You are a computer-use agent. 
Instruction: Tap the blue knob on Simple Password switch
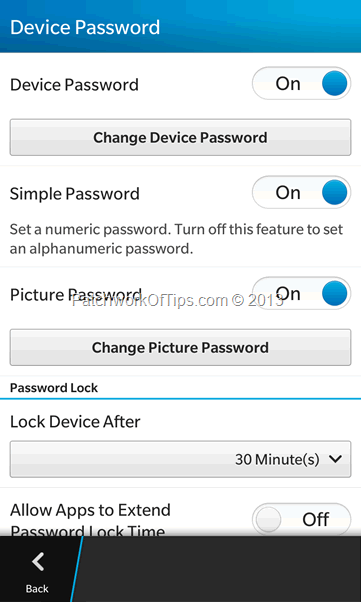point(335,192)
